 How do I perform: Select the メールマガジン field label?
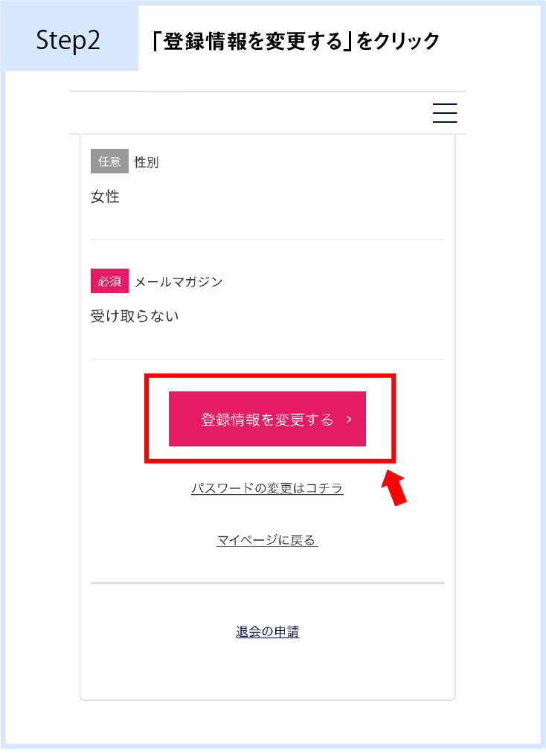pos(179,281)
